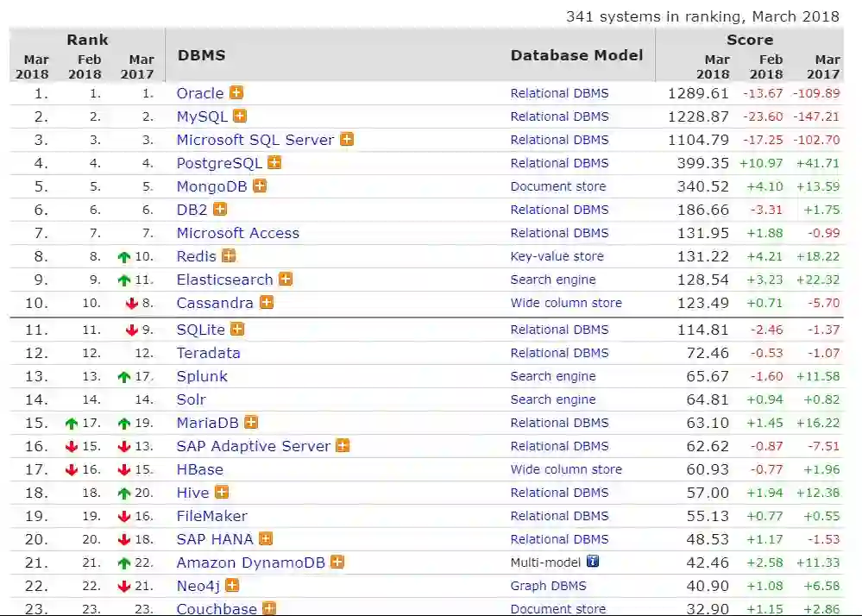Click Document store link for MongoDB
Screen dimensions: 862x616
click(x=557, y=186)
